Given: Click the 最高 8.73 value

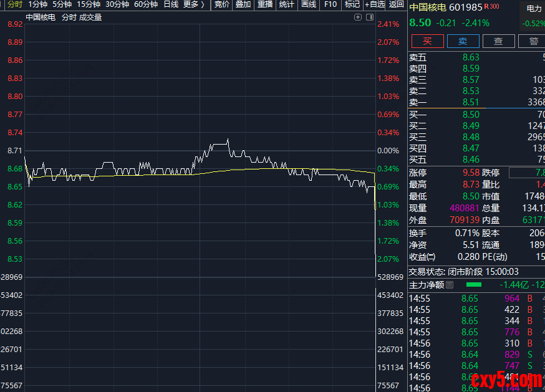Looking at the screenshot, I should coord(471,184).
